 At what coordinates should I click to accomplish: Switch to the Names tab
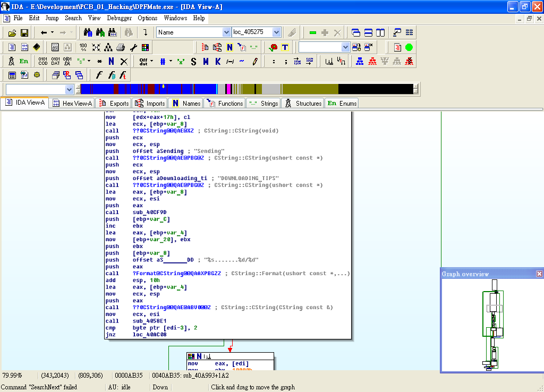point(186,104)
